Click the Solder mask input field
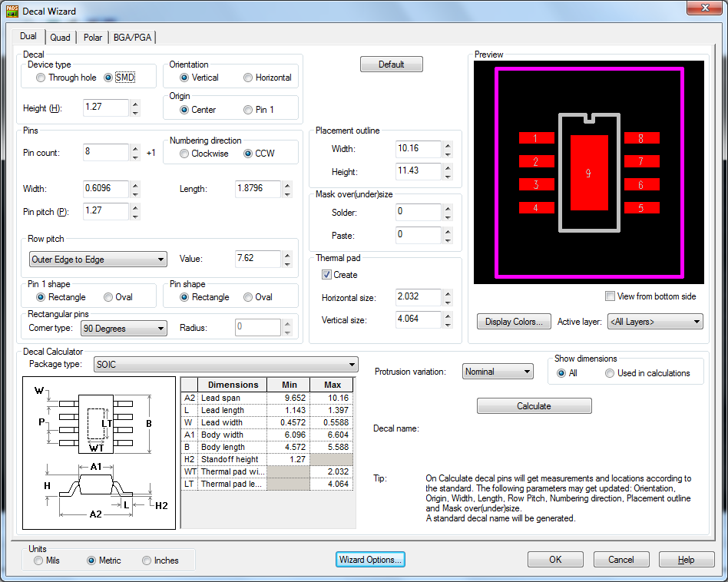 tap(419, 212)
